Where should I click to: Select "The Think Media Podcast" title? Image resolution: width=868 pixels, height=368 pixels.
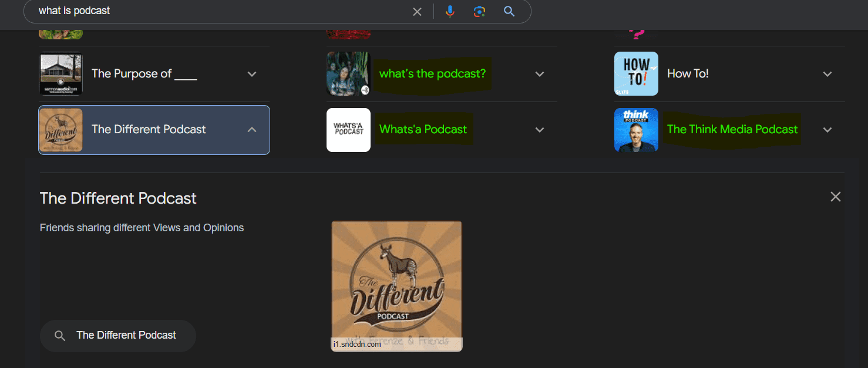(x=732, y=130)
